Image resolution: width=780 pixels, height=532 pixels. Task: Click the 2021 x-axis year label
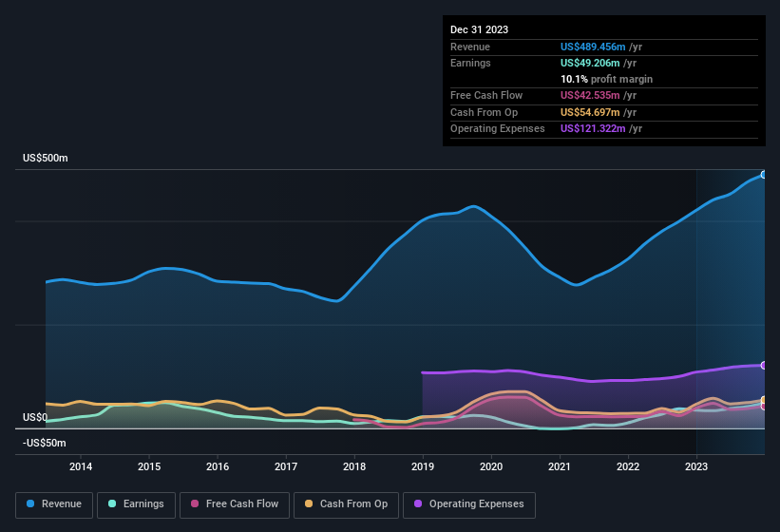560,466
